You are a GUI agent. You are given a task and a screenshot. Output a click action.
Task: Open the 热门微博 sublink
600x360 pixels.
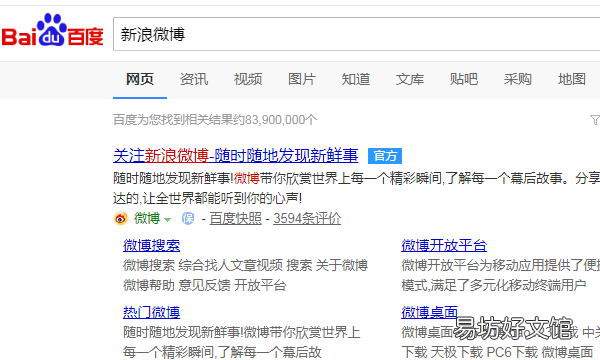click(152, 312)
